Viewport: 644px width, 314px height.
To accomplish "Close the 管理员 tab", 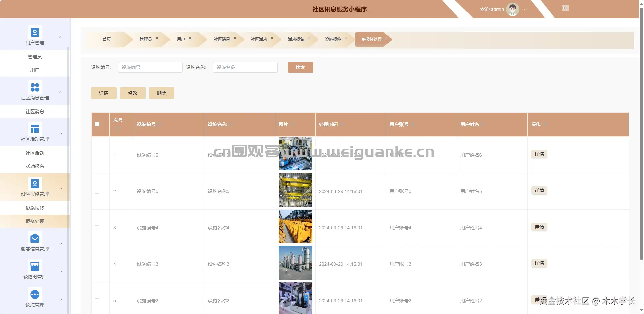I will pos(157,38).
